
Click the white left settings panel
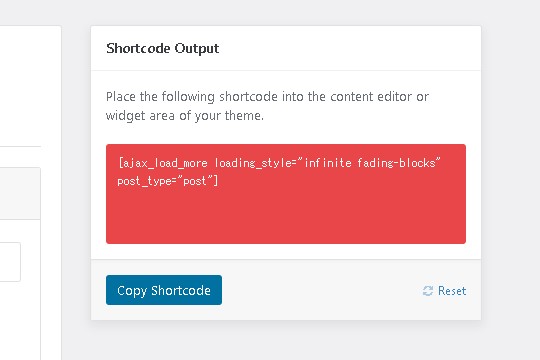point(30,86)
